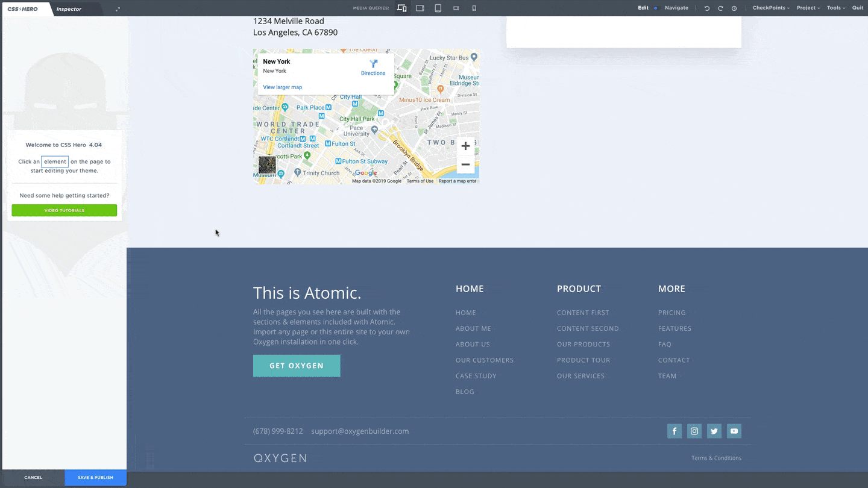Switch map to satellite thumbnail
The height and width of the screenshot is (488, 868).
point(267,165)
